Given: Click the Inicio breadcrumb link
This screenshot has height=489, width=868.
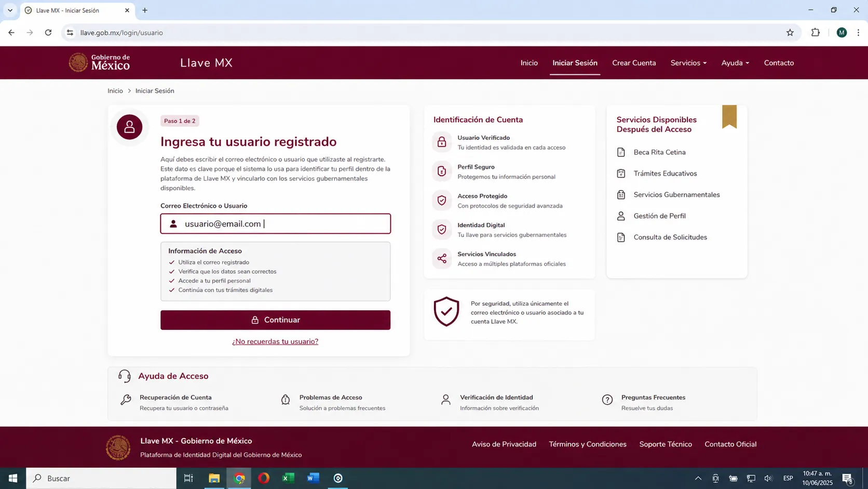Looking at the screenshot, I should point(115,91).
